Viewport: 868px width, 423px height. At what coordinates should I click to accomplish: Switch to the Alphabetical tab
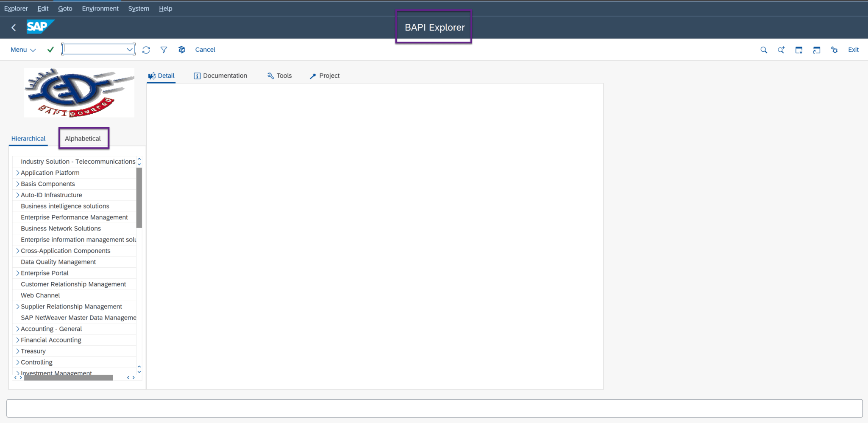[x=83, y=138]
